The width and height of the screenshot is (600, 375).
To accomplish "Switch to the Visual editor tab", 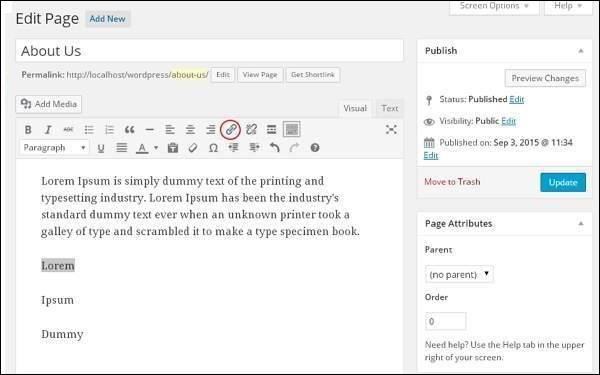I will click(x=355, y=109).
